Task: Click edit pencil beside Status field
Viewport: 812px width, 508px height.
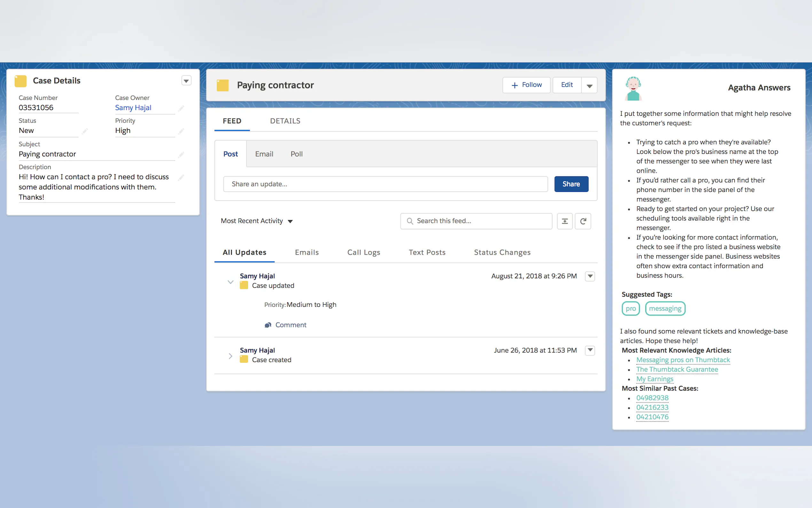Action: pos(85,131)
